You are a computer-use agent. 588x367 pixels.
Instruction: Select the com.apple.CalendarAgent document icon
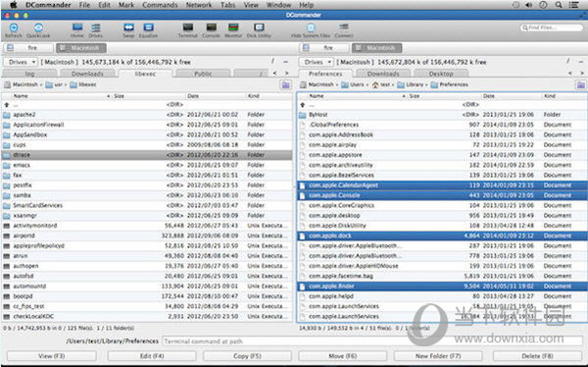(x=303, y=185)
